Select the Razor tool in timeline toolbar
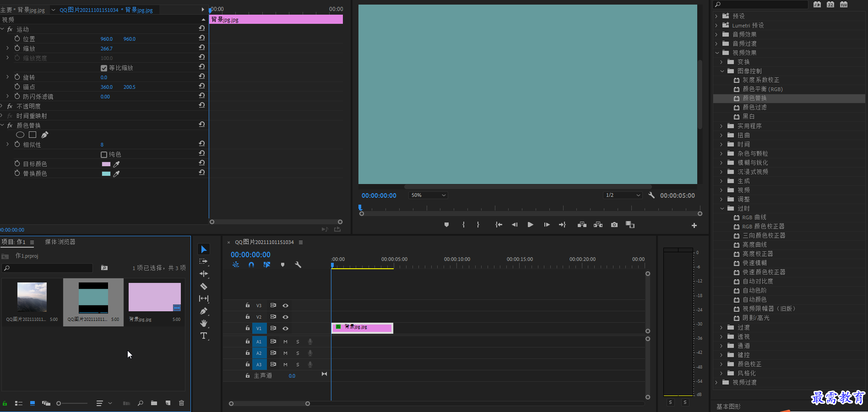The height and width of the screenshot is (412, 868). pyautogui.click(x=204, y=286)
